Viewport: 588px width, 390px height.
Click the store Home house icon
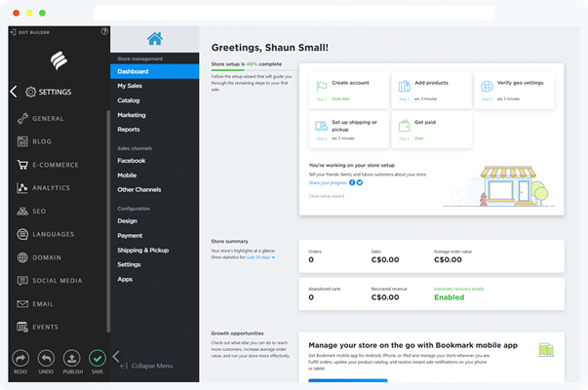pos(155,39)
